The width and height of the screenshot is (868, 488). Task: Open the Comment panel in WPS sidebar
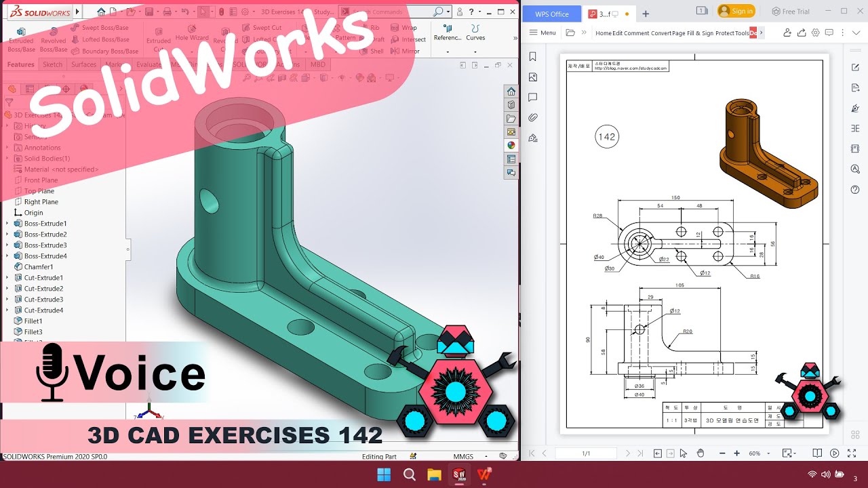533,98
